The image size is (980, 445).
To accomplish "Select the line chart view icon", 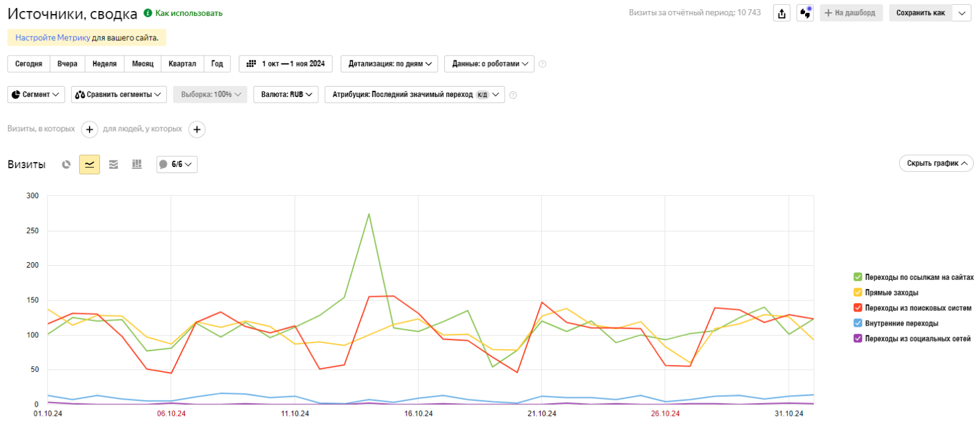I will click(x=90, y=165).
